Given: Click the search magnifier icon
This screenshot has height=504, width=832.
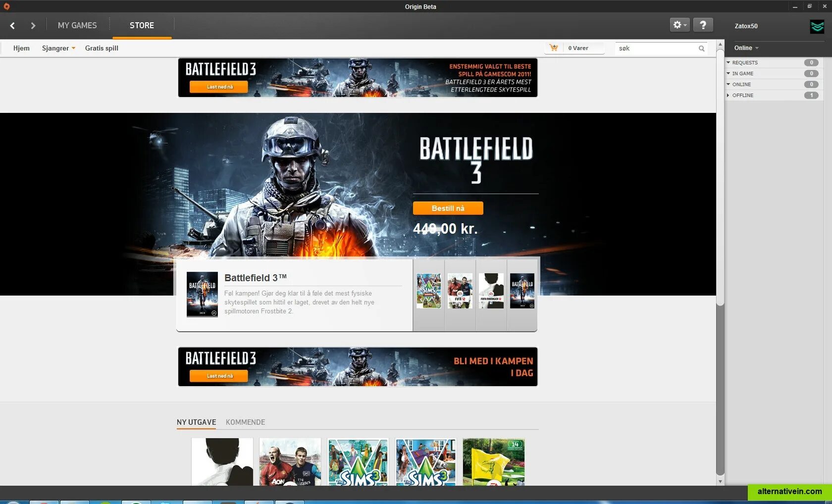Looking at the screenshot, I should tap(701, 49).
